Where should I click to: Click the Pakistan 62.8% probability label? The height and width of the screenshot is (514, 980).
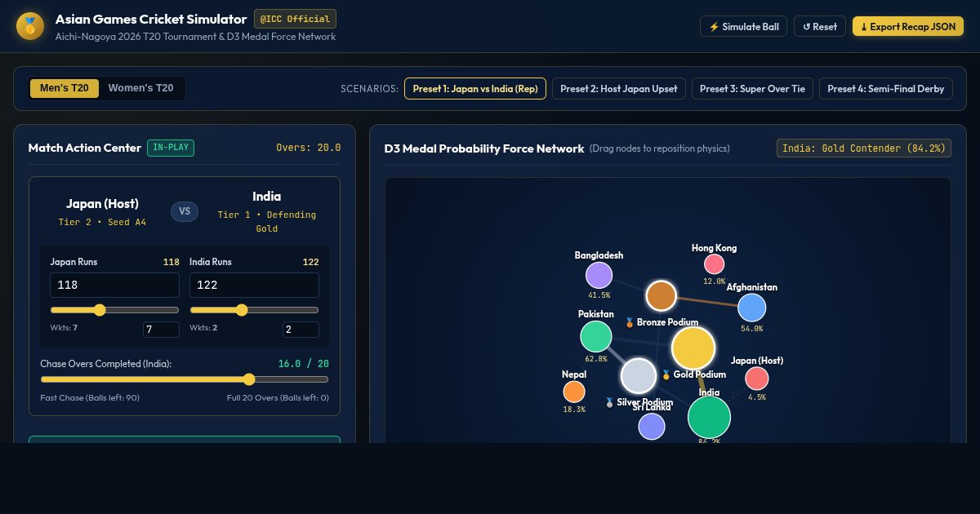click(596, 359)
